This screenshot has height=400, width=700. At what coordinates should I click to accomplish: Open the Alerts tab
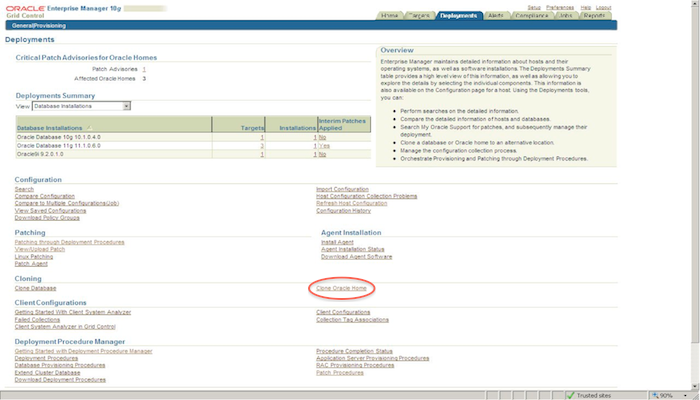496,16
